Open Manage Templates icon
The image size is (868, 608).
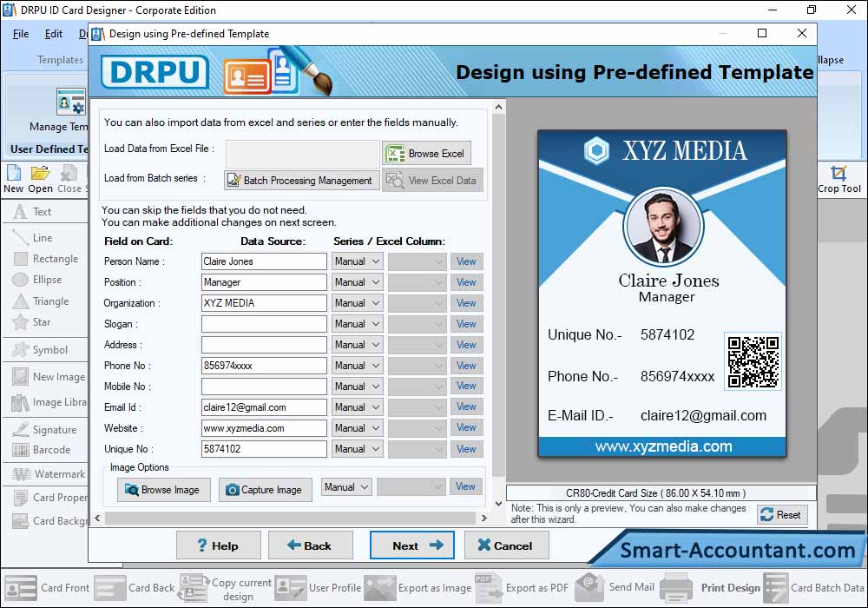[x=71, y=102]
